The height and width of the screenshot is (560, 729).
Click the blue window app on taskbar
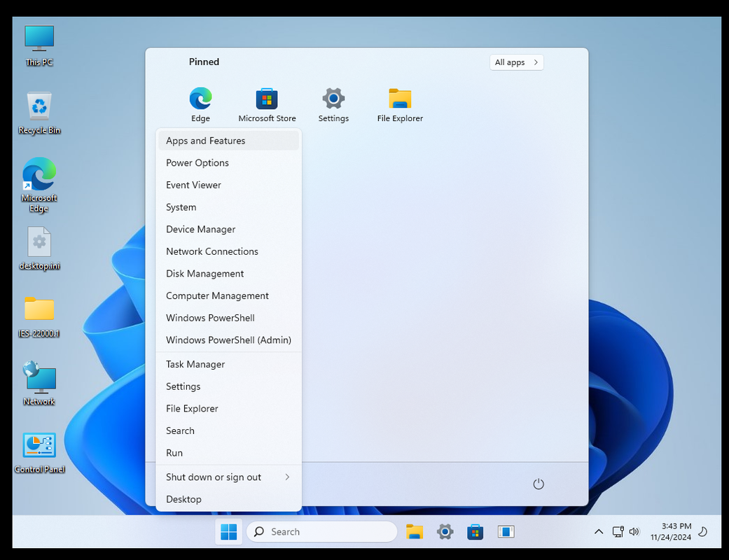pos(506,532)
